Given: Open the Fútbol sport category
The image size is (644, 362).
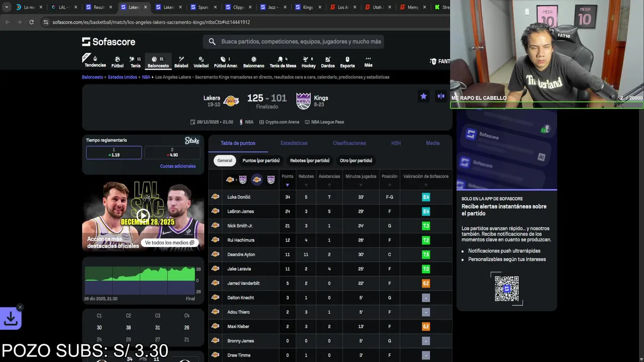Looking at the screenshot, I should click(x=117, y=62).
